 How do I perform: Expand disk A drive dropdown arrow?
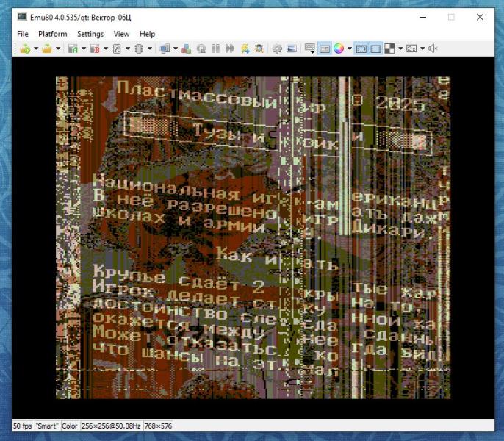(83, 49)
